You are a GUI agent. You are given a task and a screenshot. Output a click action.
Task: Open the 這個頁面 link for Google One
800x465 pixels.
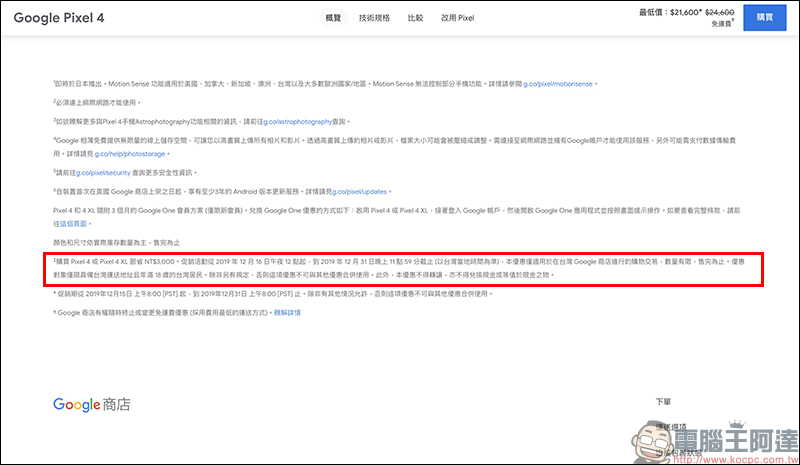click(x=73, y=224)
